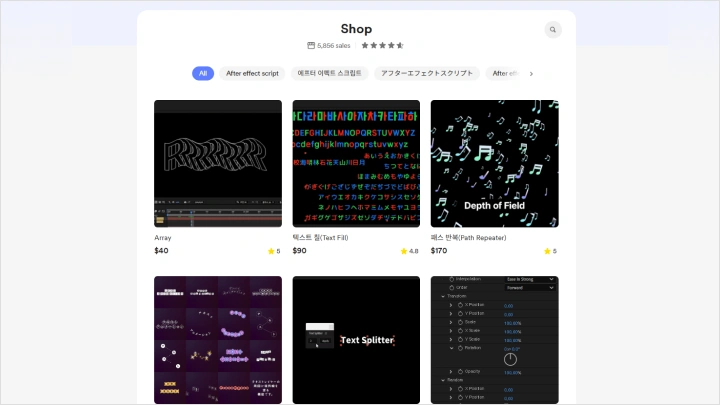Open the Array product thumbnail

pos(218,163)
